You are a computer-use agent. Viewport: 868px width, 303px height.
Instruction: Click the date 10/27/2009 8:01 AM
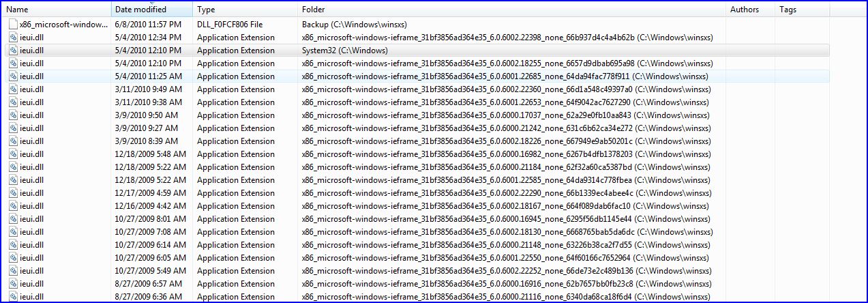click(150, 219)
